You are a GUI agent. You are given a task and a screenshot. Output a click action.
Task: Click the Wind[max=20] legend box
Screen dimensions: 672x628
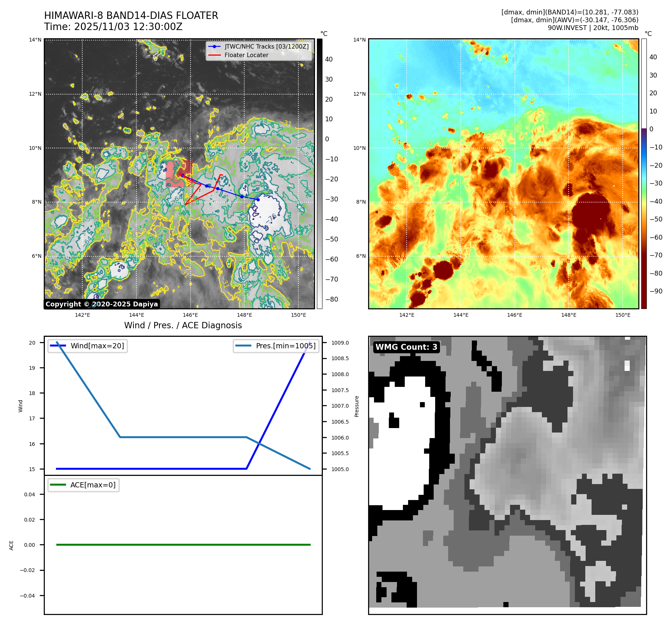(88, 346)
